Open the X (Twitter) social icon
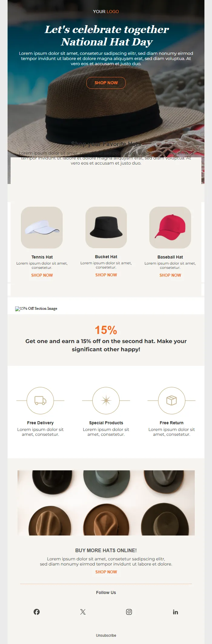This screenshot has height=644, width=212. 83,612
